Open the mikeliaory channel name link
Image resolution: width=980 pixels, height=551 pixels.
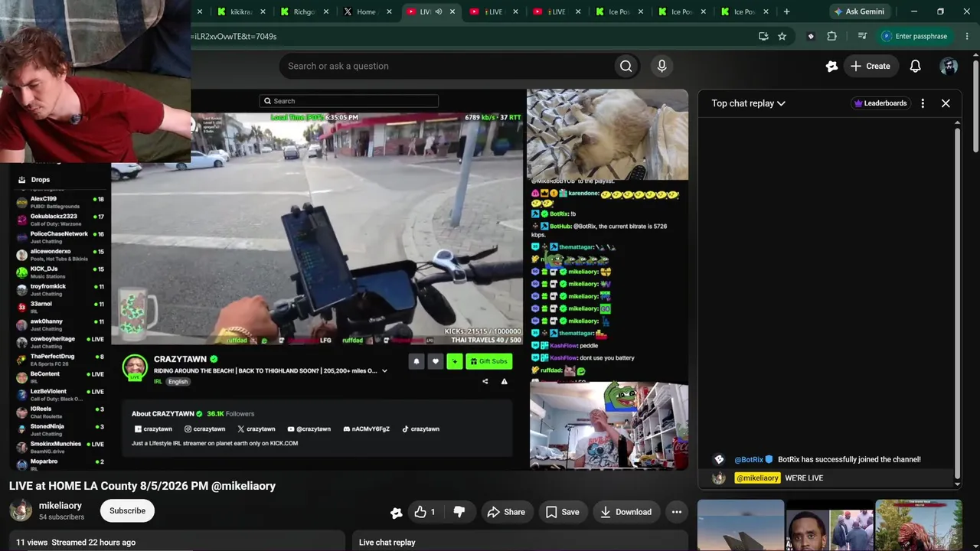point(60,505)
